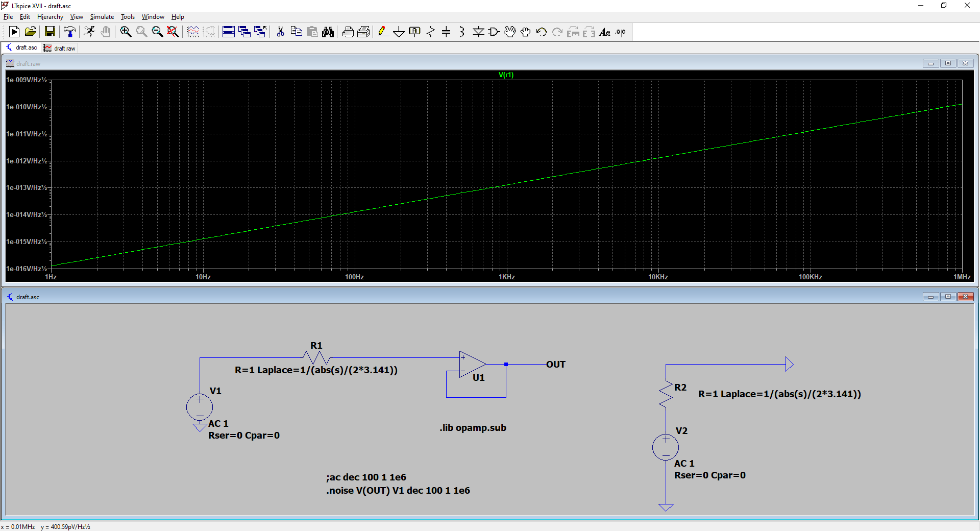Open the Hierarchy menu
Viewport: 980px width, 531px height.
[x=50, y=16]
